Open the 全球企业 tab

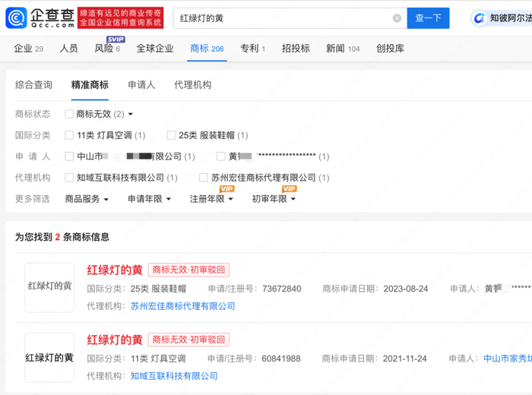155,49
